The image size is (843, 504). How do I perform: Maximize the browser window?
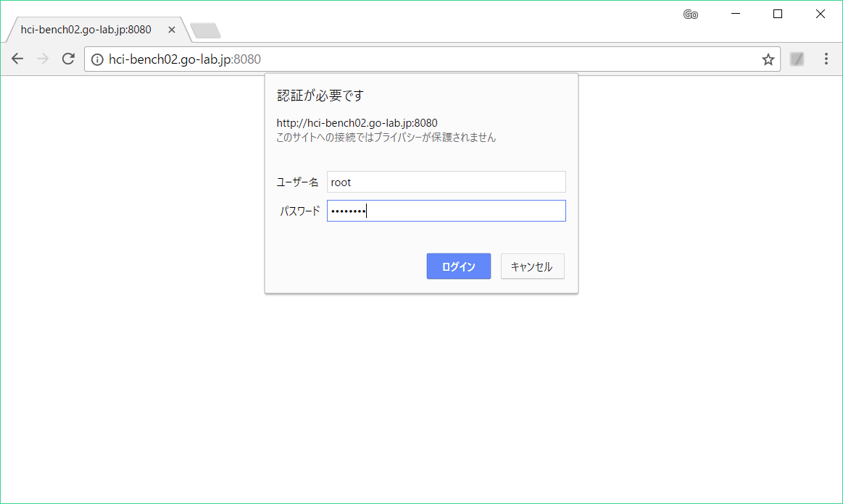pos(778,14)
